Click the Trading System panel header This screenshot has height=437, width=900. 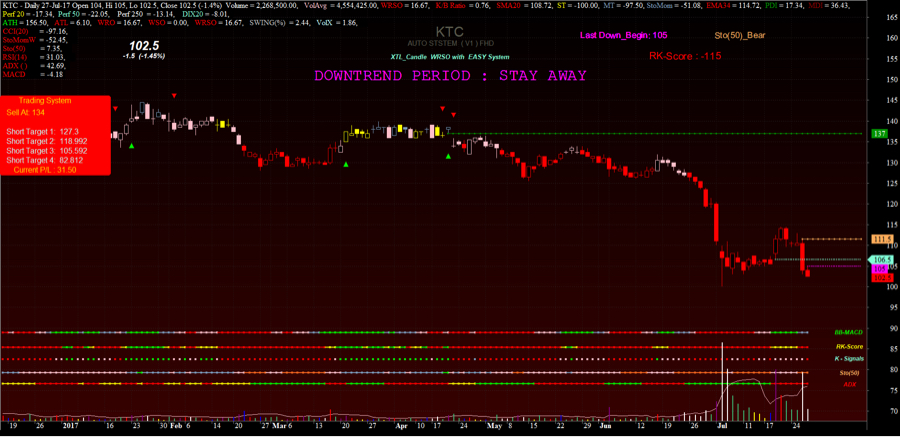[45, 100]
